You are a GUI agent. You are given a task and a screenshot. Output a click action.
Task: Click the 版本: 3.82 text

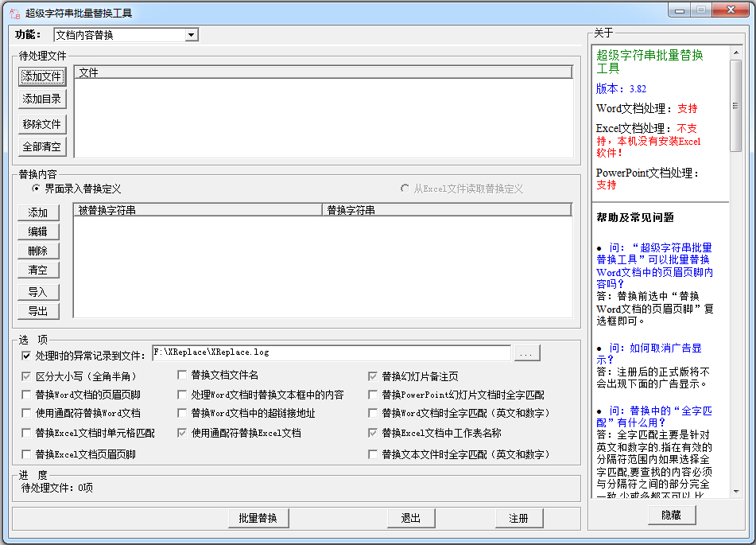pos(621,89)
